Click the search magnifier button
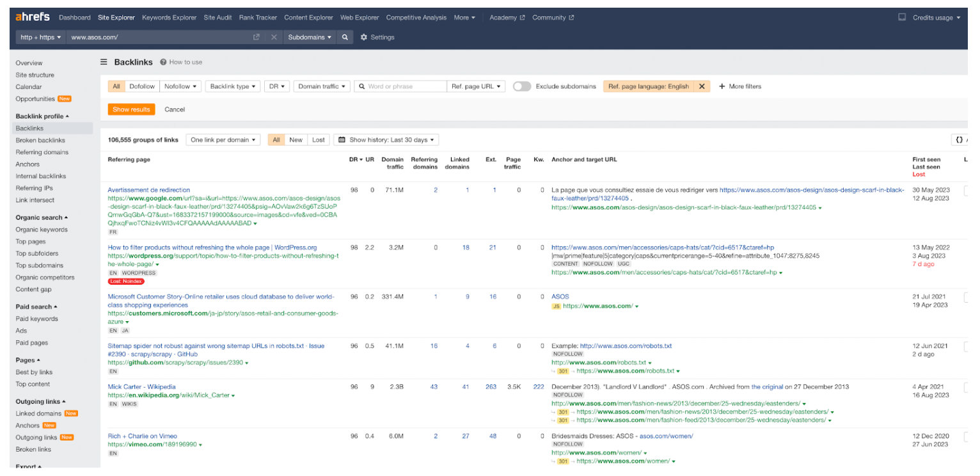Image resolution: width=980 pixels, height=476 pixels. (x=345, y=37)
